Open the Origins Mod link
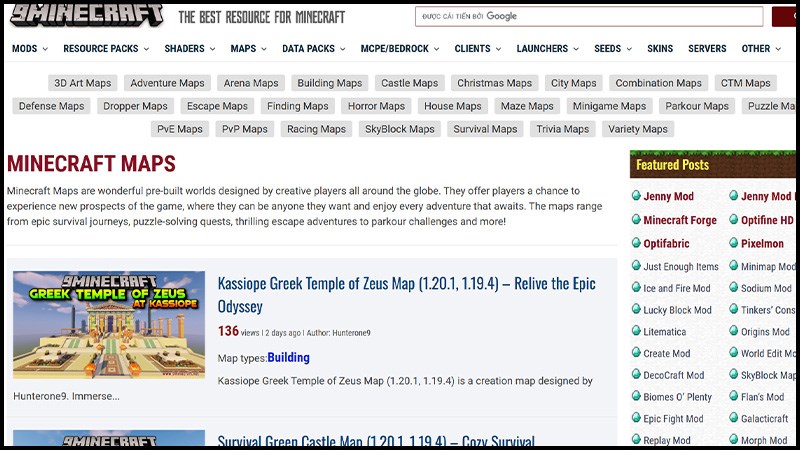 765,332
